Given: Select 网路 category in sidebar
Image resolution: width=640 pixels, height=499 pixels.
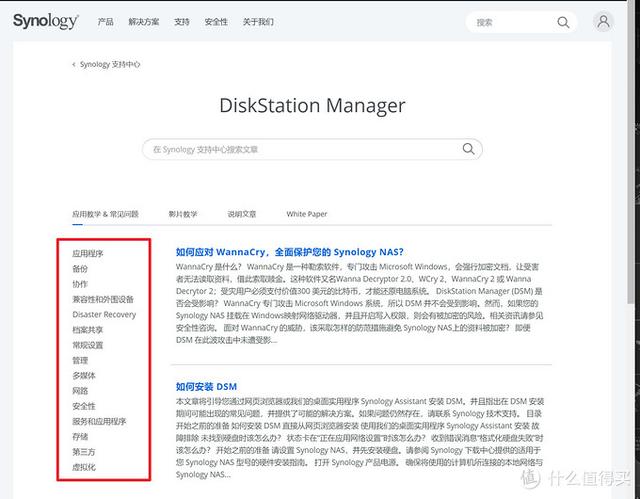Looking at the screenshot, I should coord(80,391).
